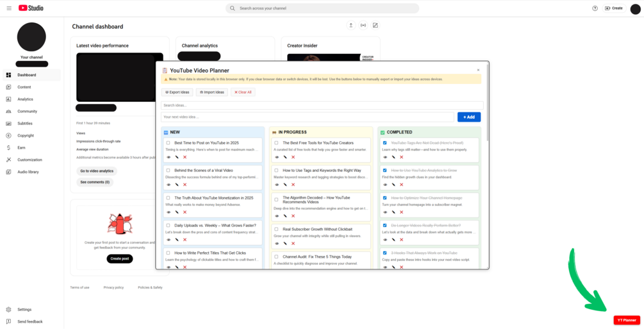Viewport: 644px width, 329px height.
Task: Open Audio library in the sidebar
Action: point(31,172)
